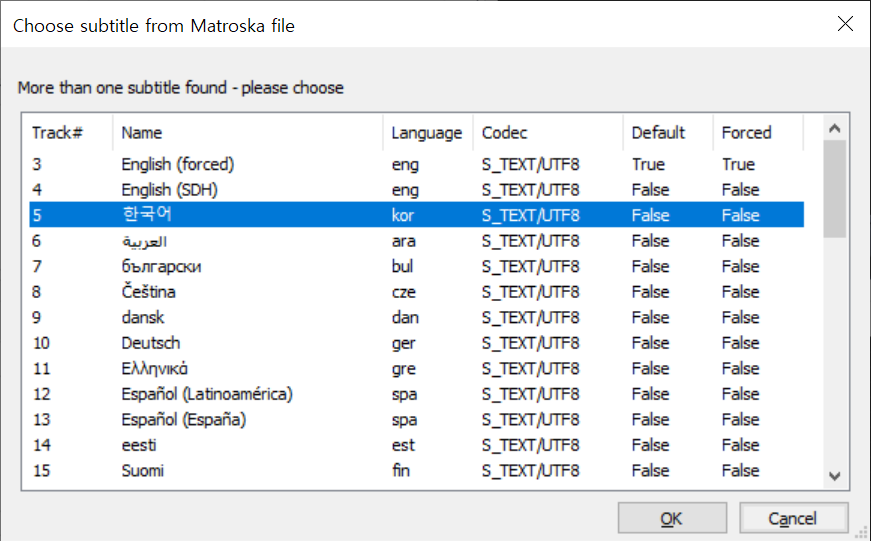Click Default 'True' in track 3 row
The width and height of the screenshot is (871, 541).
click(x=648, y=164)
